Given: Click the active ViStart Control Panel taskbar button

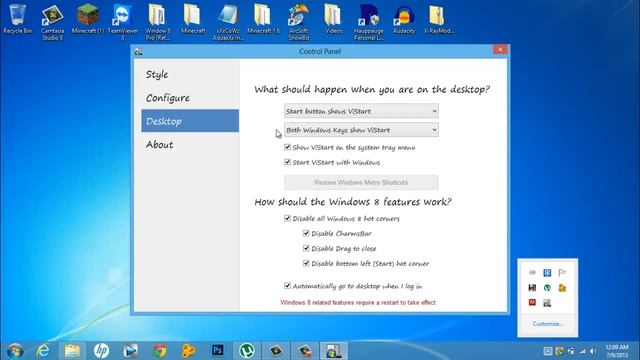Looking at the screenshot, I should (x=333, y=351).
